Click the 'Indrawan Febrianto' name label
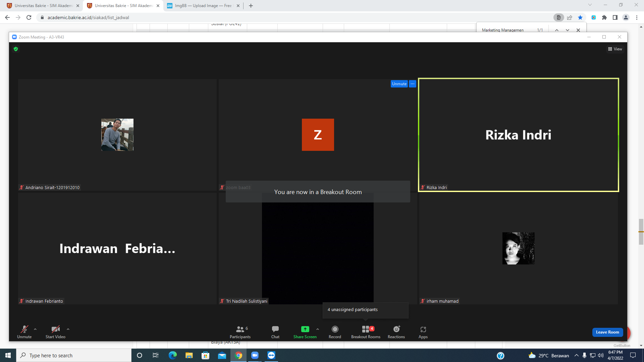Image resolution: width=644 pixels, height=362 pixels. (x=44, y=301)
